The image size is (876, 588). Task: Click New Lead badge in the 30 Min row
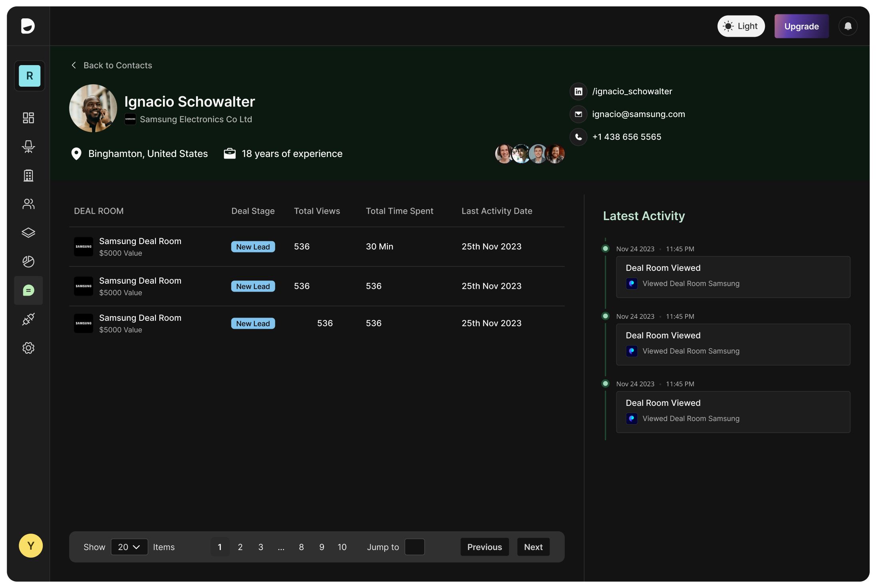253,247
